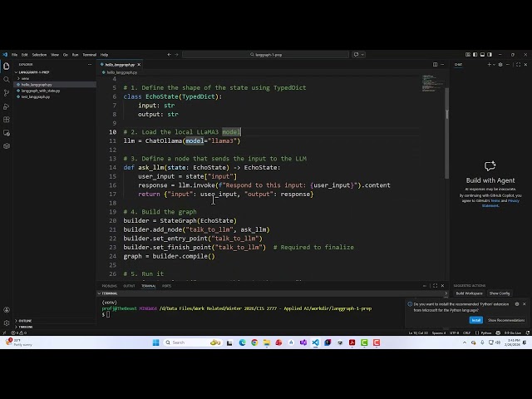Viewport: 532px width, 399px height.
Task: Open the Terminal menu
Action: [x=89, y=55]
